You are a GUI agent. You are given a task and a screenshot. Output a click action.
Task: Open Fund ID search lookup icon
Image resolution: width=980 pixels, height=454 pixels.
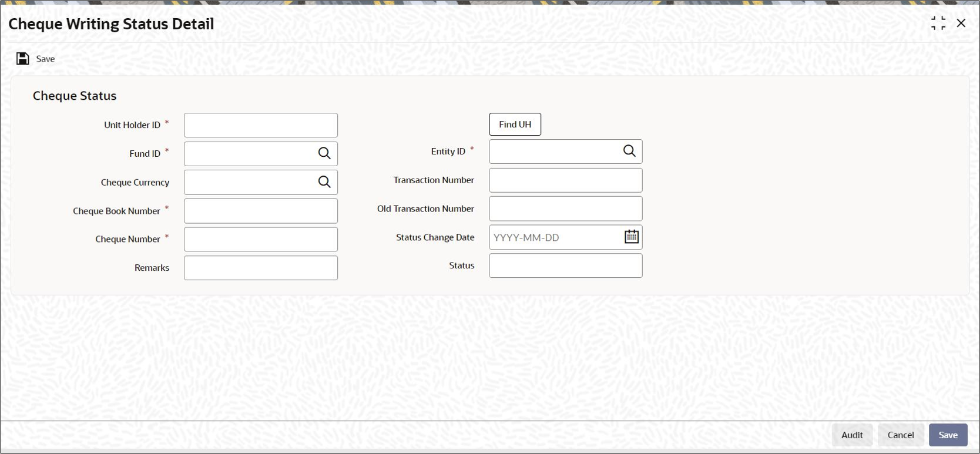tap(324, 153)
